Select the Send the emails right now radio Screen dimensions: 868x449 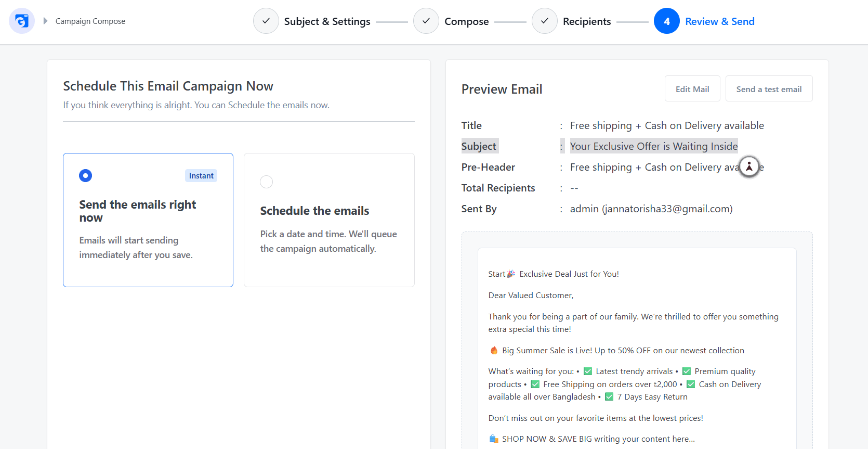point(85,175)
